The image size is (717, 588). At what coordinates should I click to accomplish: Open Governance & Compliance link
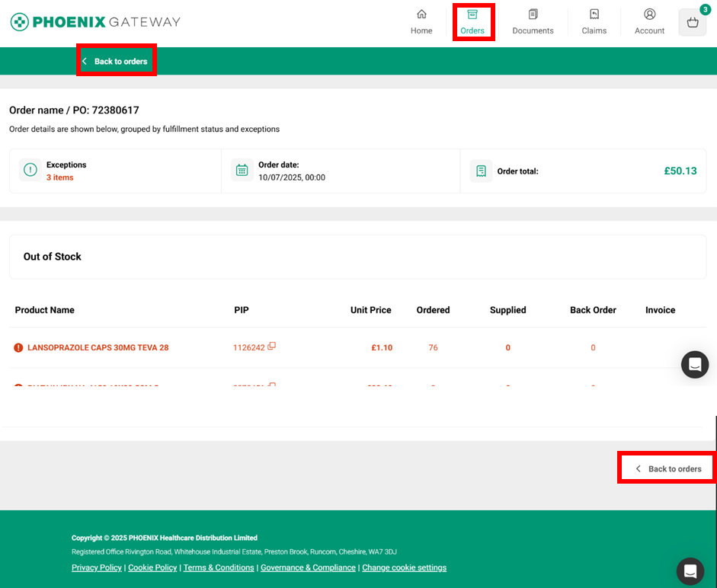[308, 567]
